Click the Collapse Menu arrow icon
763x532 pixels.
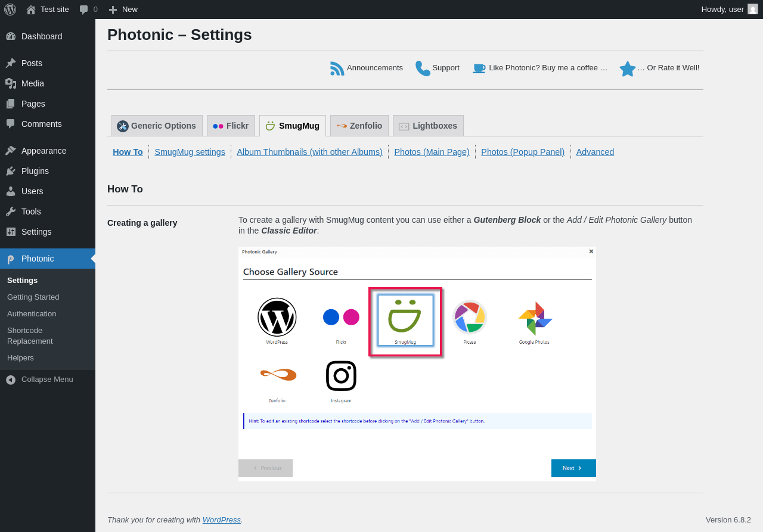pyautogui.click(x=11, y=379)
